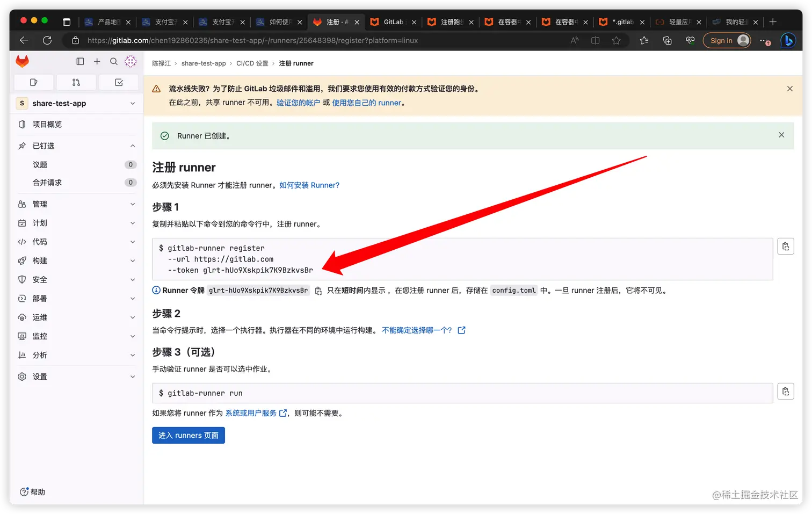
Task: Open 议题 in the pinned list
Action: coord(76,164)
